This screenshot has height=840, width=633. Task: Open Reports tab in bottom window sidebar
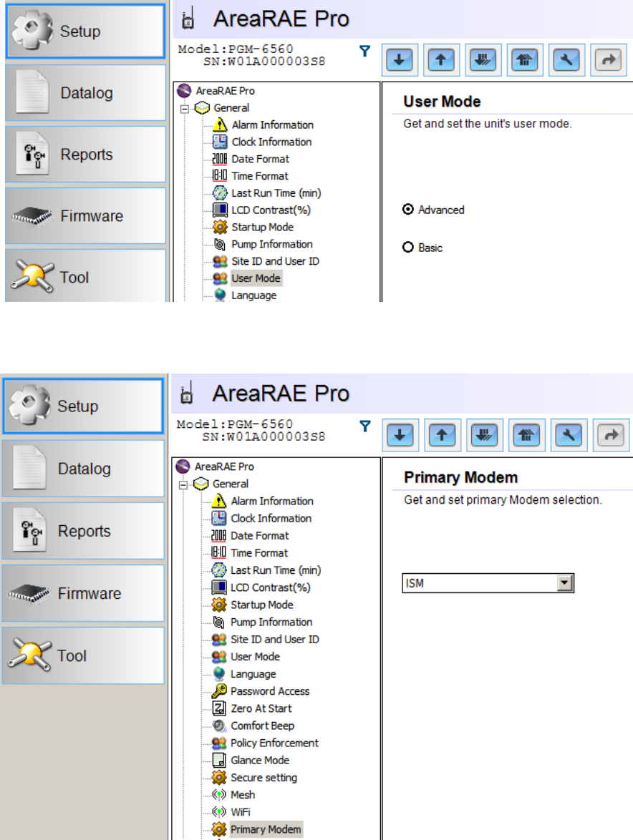tap(83, 531)
